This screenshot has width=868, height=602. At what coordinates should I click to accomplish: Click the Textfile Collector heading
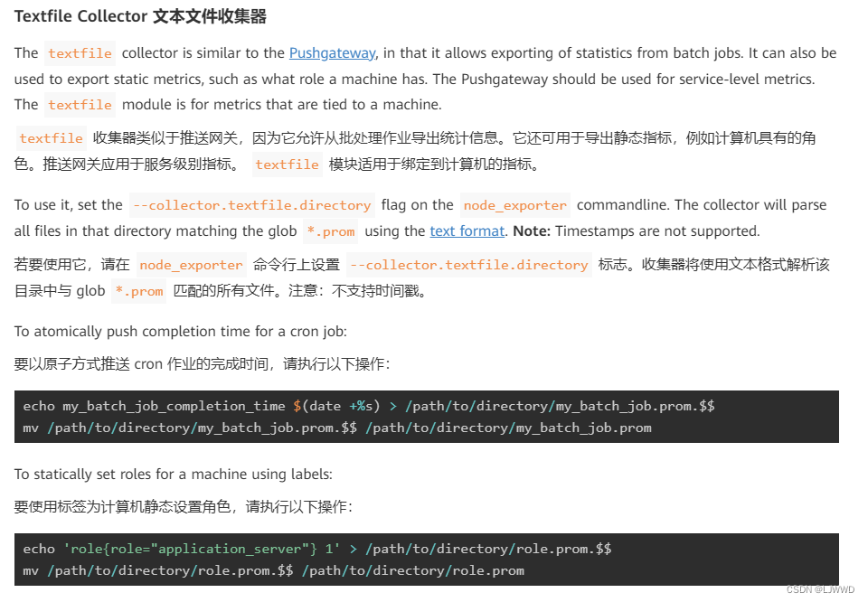[x=140, y=16]
